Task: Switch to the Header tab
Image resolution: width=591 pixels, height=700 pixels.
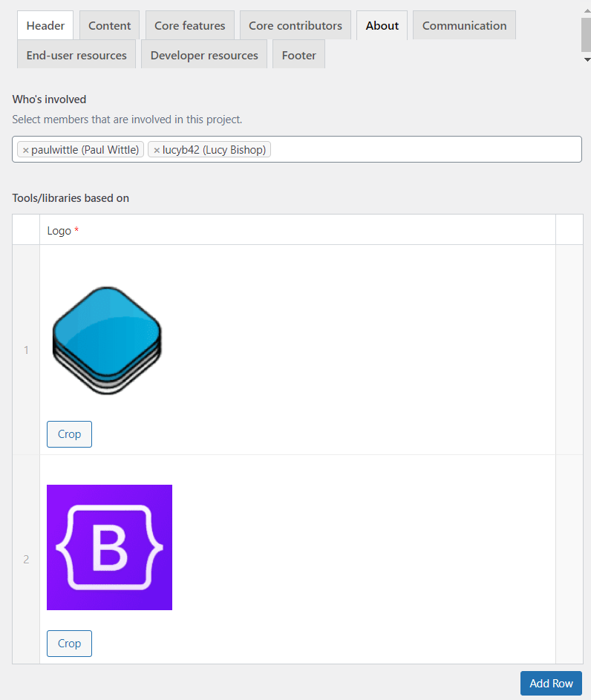Action: (x=45, y=25)
